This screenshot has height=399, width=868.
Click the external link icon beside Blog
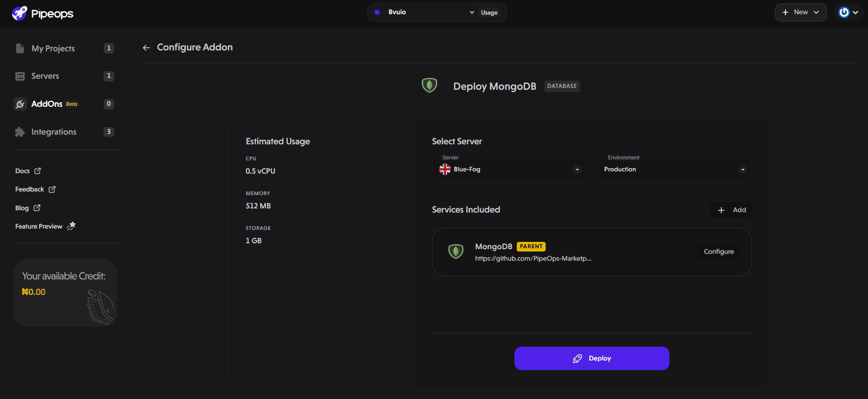37,208
